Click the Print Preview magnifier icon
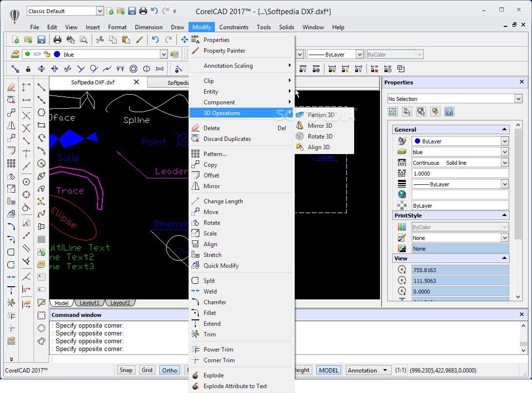 pos(83,40)
